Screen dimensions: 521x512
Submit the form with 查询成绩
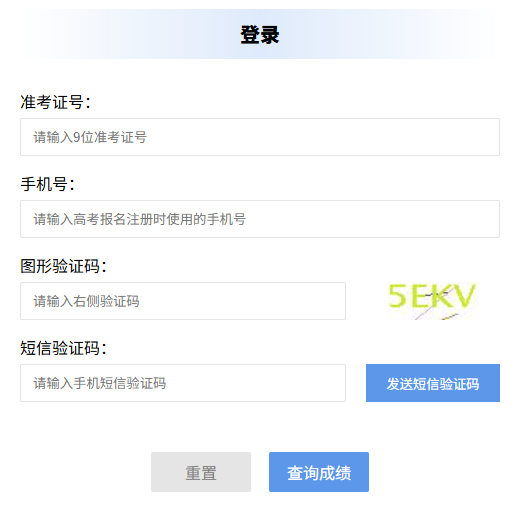coord(319,472)
